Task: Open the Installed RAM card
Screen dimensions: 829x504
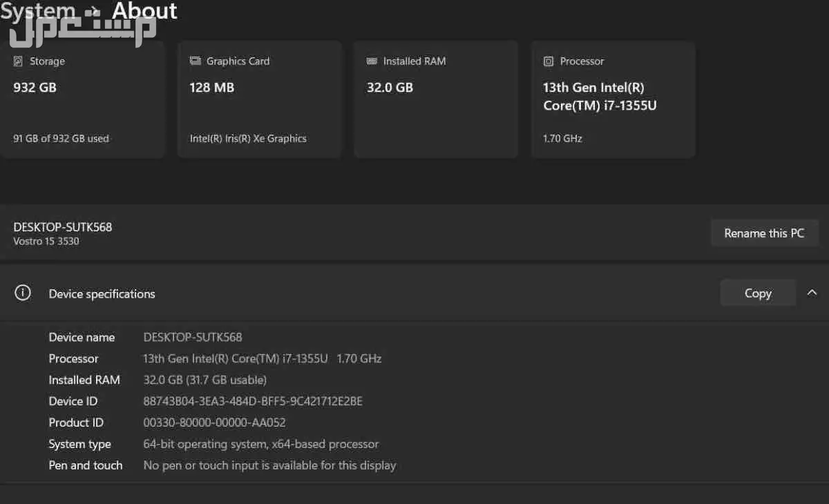Action: pyautogui.click(x=435, y=99)
